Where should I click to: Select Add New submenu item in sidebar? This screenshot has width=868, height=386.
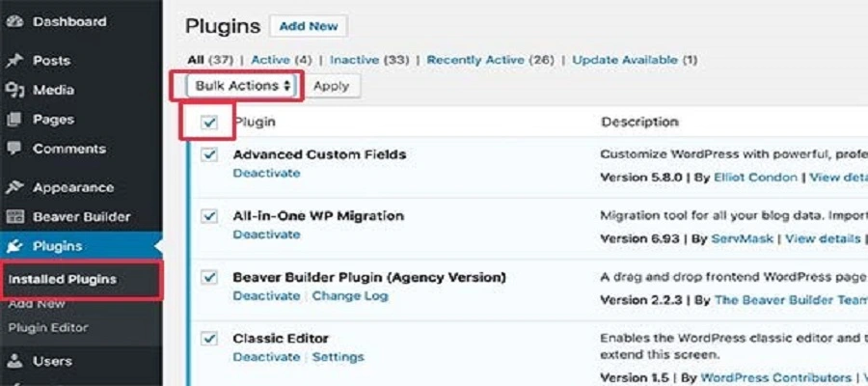click(37, 303)
